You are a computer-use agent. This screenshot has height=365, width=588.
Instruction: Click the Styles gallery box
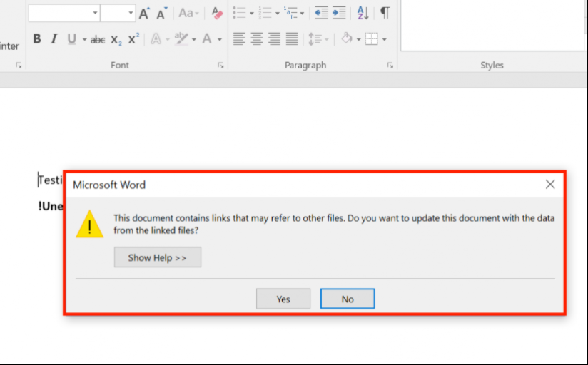point(492,25)
